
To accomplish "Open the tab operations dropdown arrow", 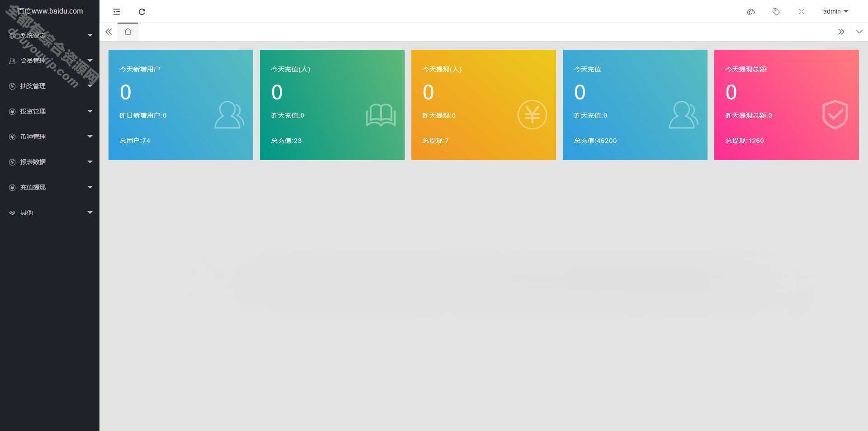I will pos(859,32).
